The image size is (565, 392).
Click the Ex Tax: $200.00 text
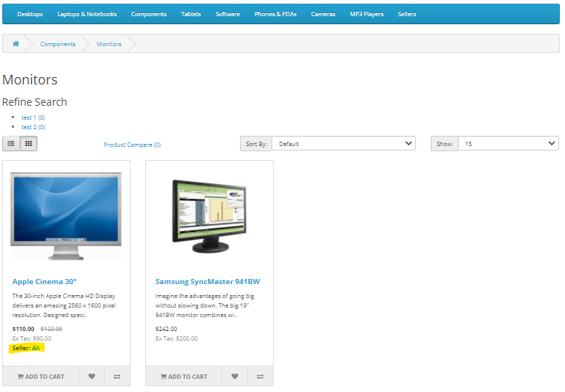point(177,338)
